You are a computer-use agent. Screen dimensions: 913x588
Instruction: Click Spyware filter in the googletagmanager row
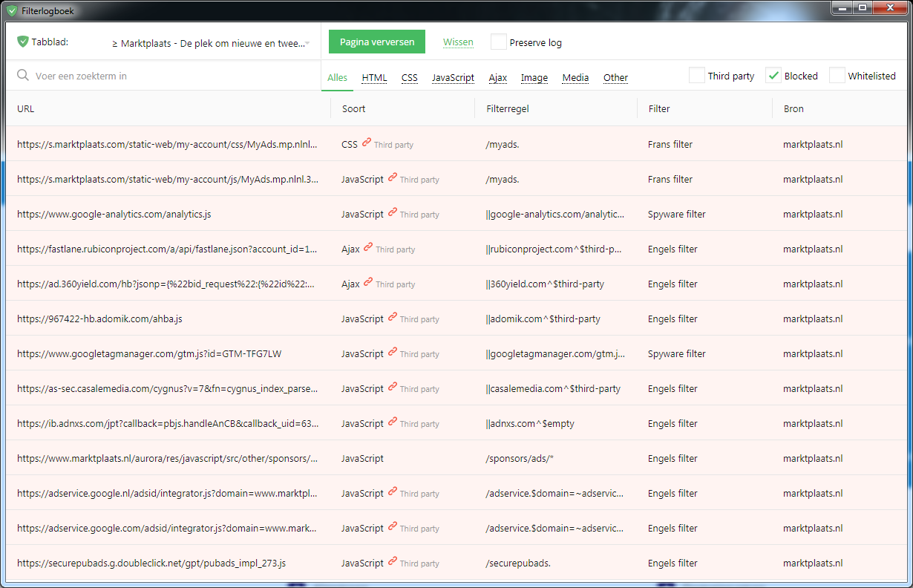tap(677, 353)
